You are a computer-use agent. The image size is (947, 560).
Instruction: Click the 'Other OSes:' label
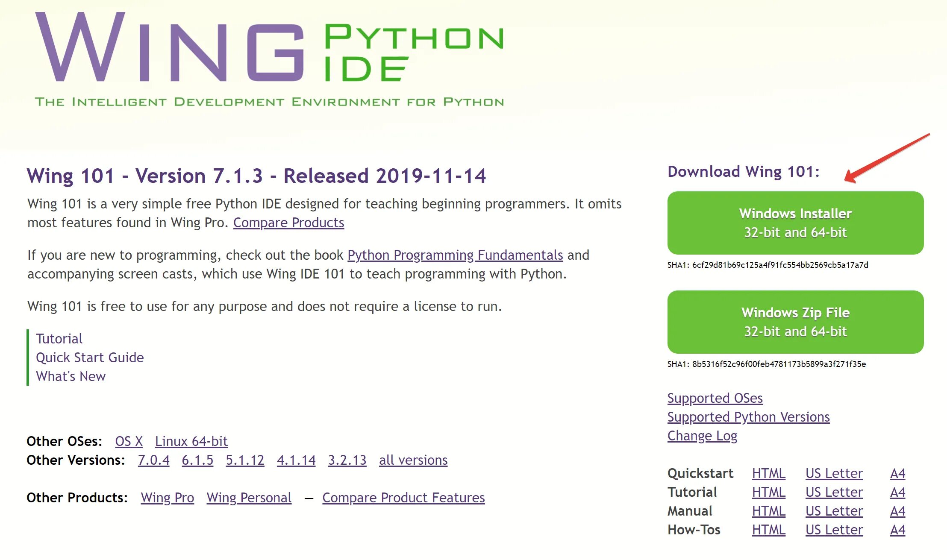pyautogui.click(x=65, y=441)
